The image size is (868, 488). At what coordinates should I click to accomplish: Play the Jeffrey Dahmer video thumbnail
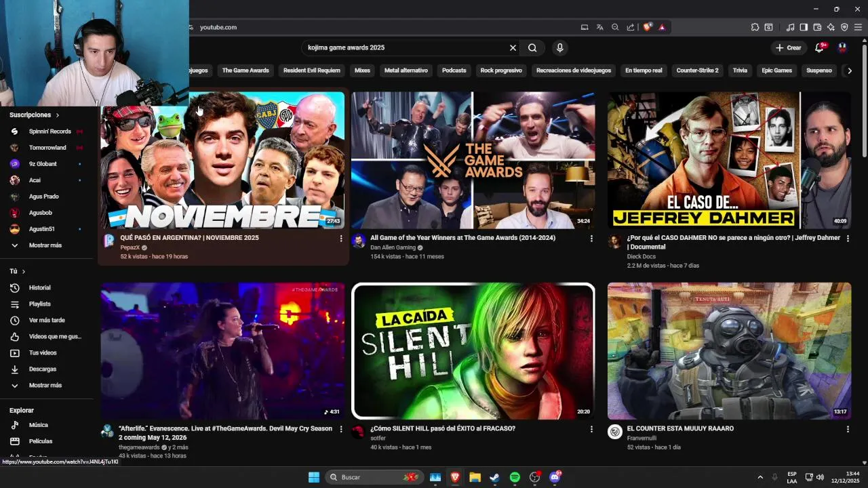coord(729,161)
